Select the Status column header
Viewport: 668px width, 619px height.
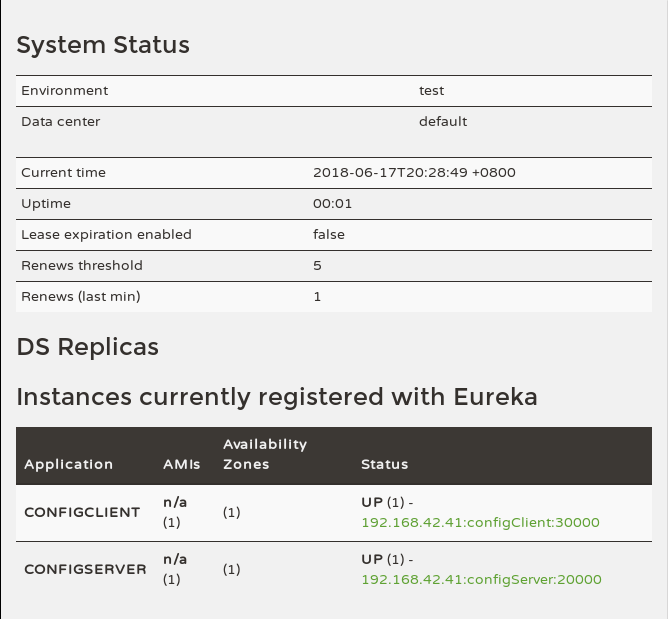[x=385, y=464]
